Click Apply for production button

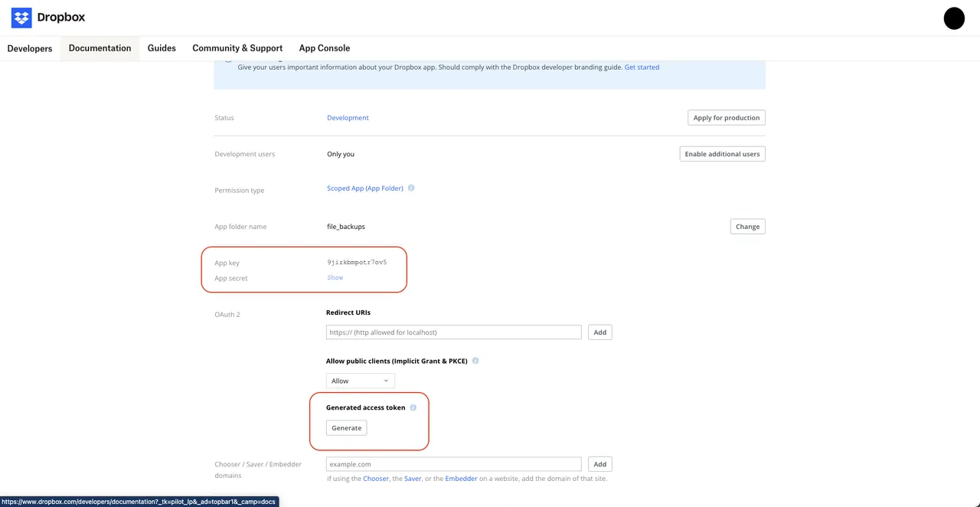click(727, 118)
